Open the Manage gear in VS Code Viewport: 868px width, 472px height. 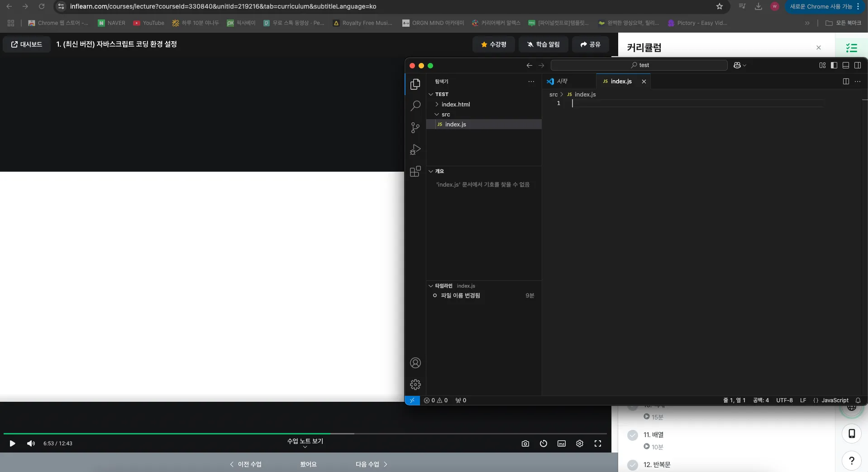pos(415,385)
